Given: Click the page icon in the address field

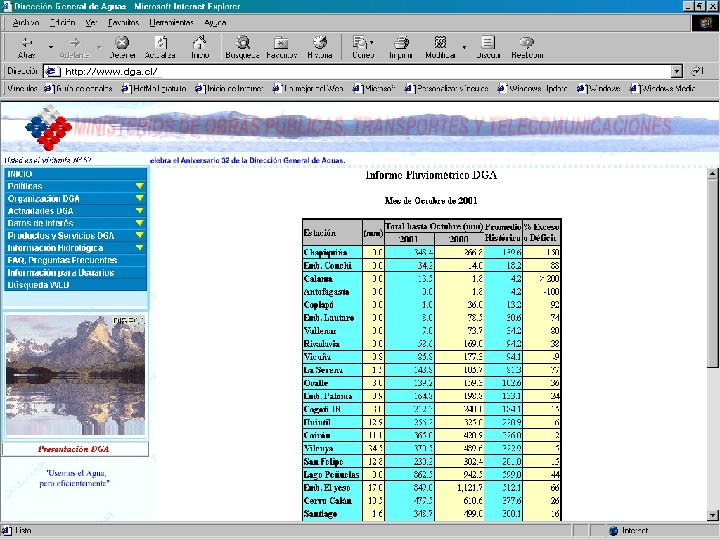Looking at the screenshot, I should pyautogui.click(x=53, y=71).
